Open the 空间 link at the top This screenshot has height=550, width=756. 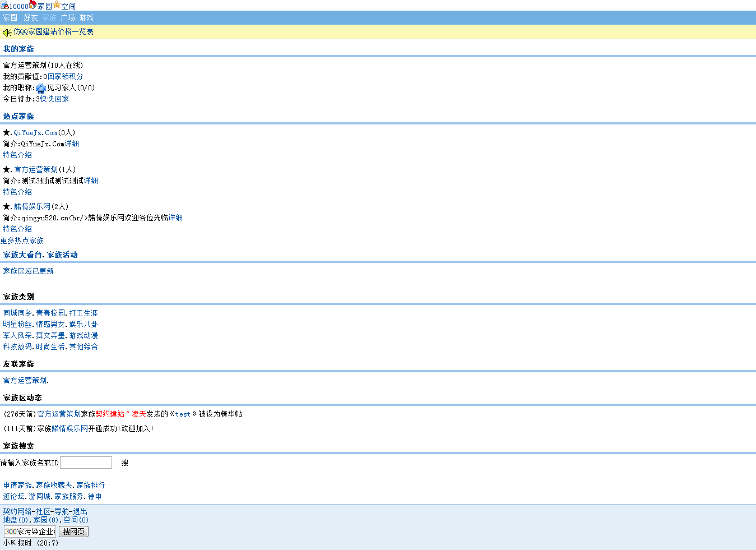(68, 7)
